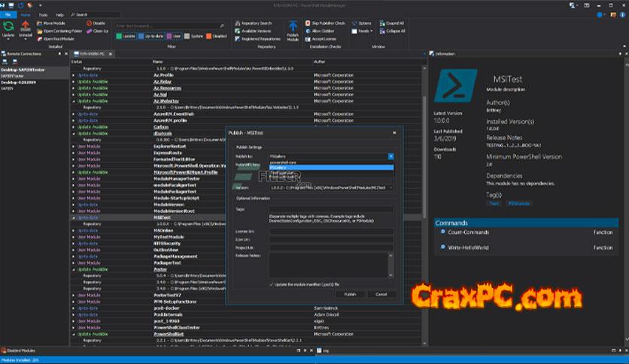Click the Uninstall module ribbon icon
629x364 pixels.
point(25,27)
